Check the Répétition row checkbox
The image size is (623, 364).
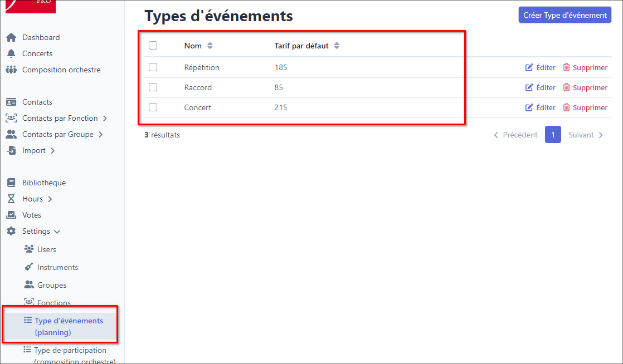153,67
